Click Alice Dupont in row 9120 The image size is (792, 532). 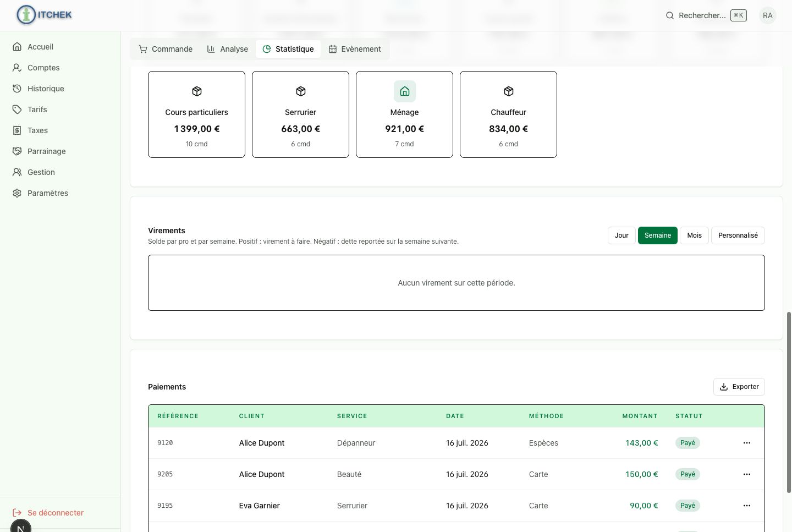(x=262, y=443)
